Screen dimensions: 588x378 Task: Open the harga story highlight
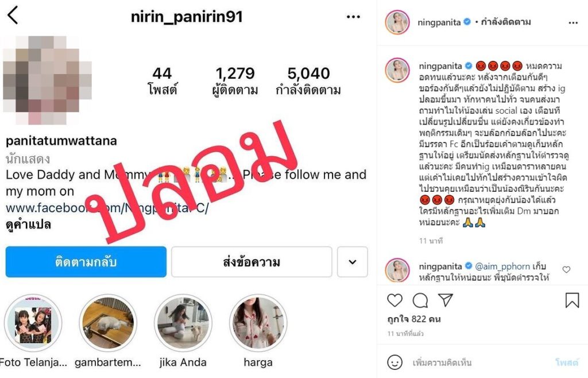[258, 323]
